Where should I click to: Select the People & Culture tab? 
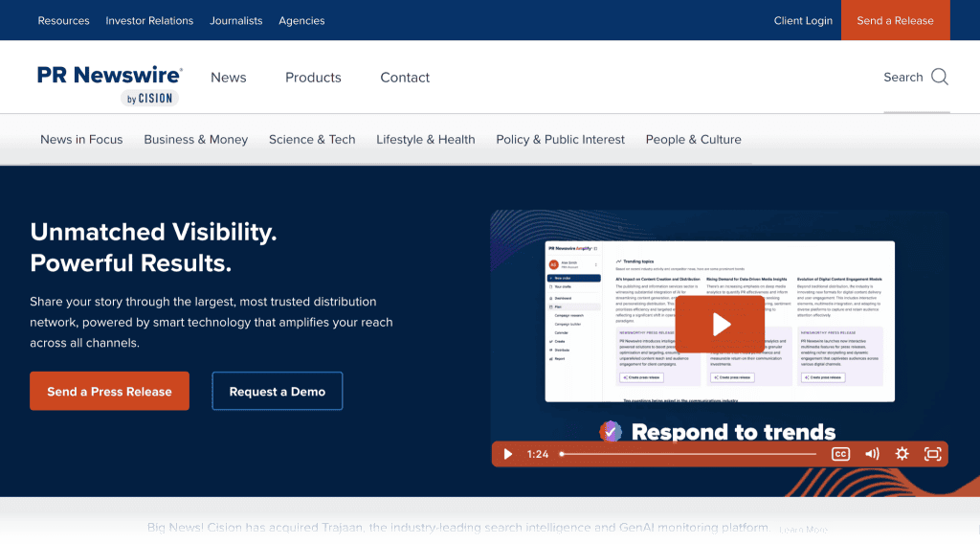(693, 140)
